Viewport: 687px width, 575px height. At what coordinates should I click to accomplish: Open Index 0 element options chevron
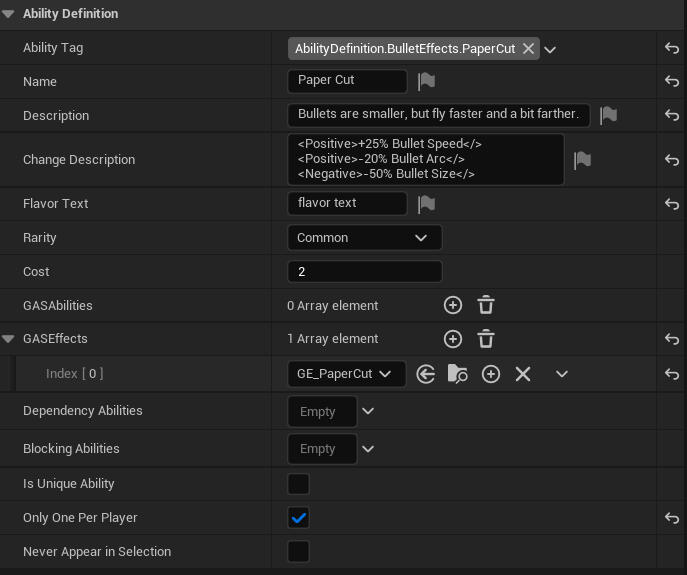562,374
